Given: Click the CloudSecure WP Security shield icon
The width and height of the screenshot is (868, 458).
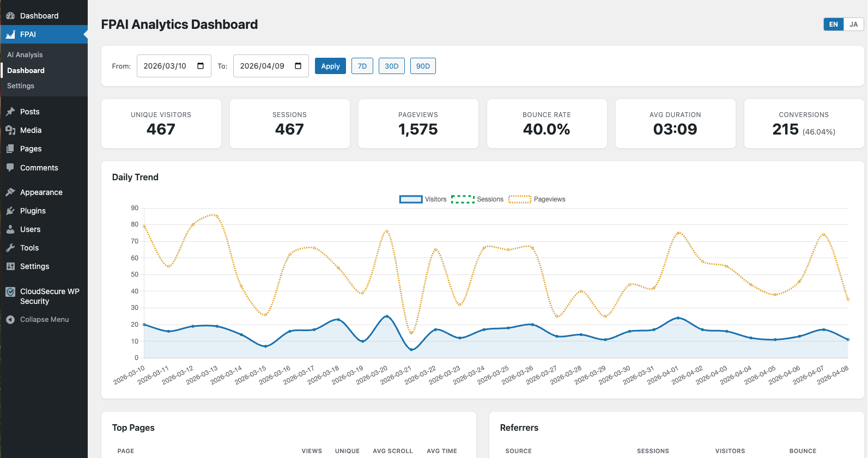Looking at the screenshot, I should [10, 292].
